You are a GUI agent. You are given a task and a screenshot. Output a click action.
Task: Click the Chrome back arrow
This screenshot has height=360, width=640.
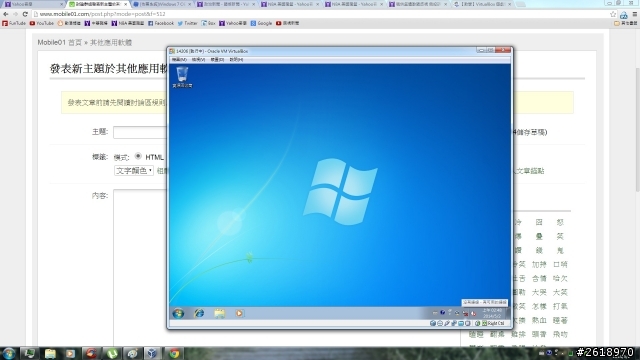coord(6,14)
